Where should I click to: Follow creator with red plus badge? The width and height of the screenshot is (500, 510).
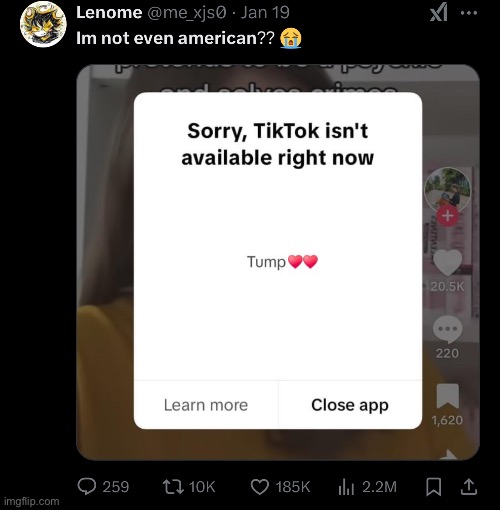pos(447,216)
